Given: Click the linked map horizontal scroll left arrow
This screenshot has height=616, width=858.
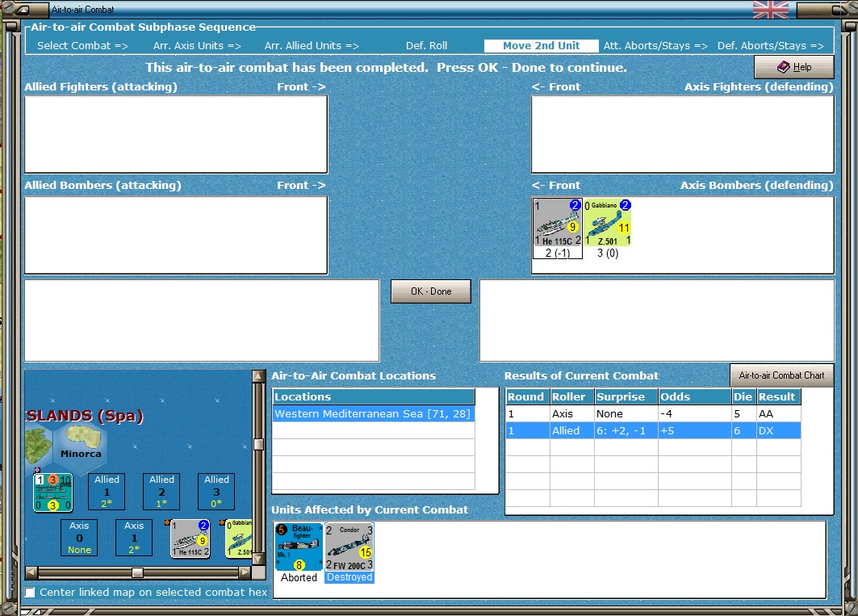Looking at the screenshot, I should 31,572.
